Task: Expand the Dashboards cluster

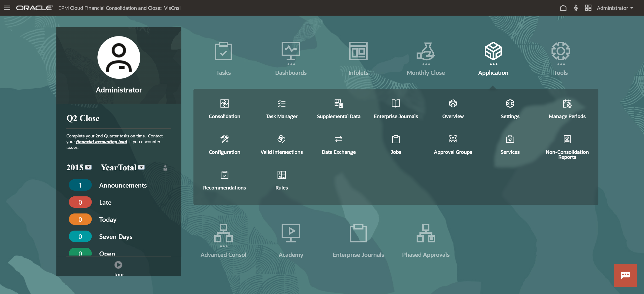Action: pyautogui.click(x=291, y=52)
